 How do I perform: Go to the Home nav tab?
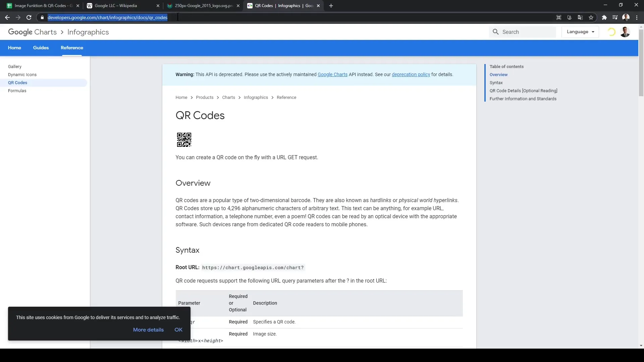click(x=14, y=48)
